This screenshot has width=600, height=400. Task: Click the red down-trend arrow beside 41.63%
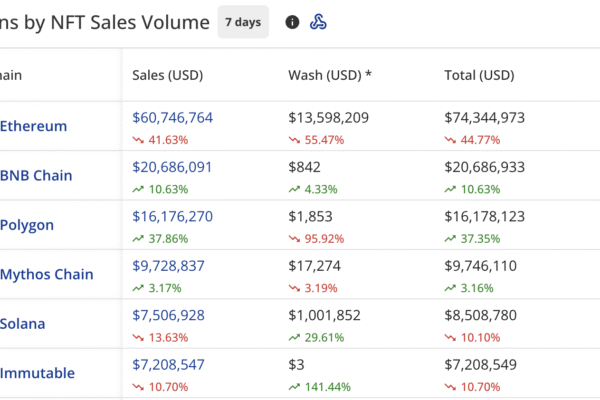pos(138,140)
